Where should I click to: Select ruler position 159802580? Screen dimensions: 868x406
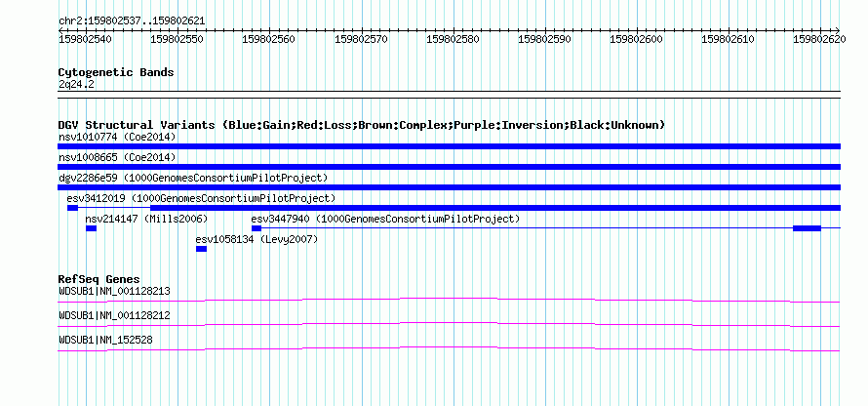(453, 39)
